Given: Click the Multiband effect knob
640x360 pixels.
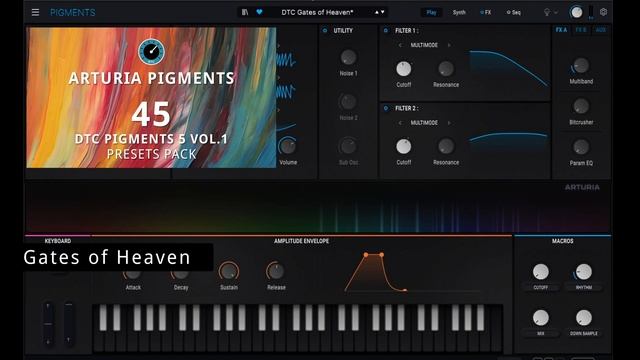Looking at the screenshot, I should [581, 65].
